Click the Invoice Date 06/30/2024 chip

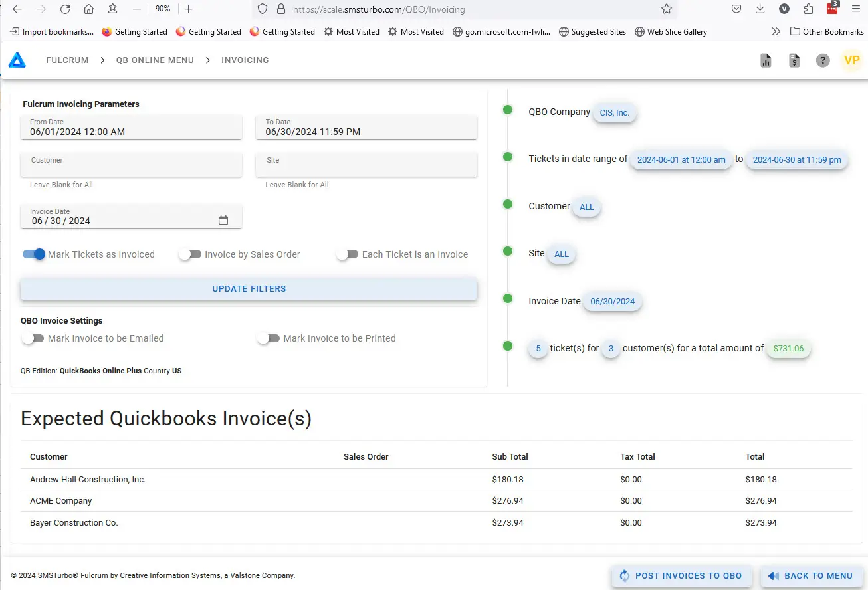612,302
